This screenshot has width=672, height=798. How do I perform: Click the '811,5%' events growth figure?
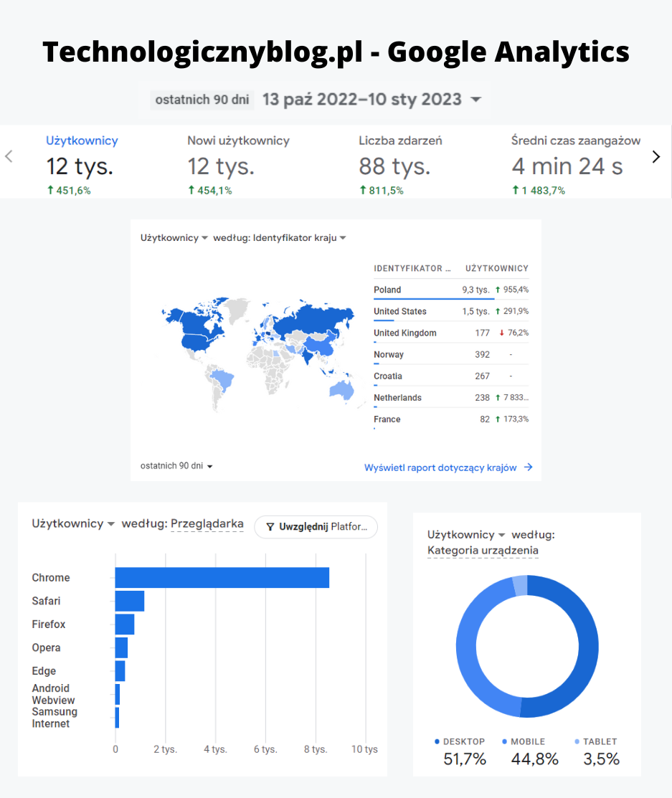pos(386,190)
